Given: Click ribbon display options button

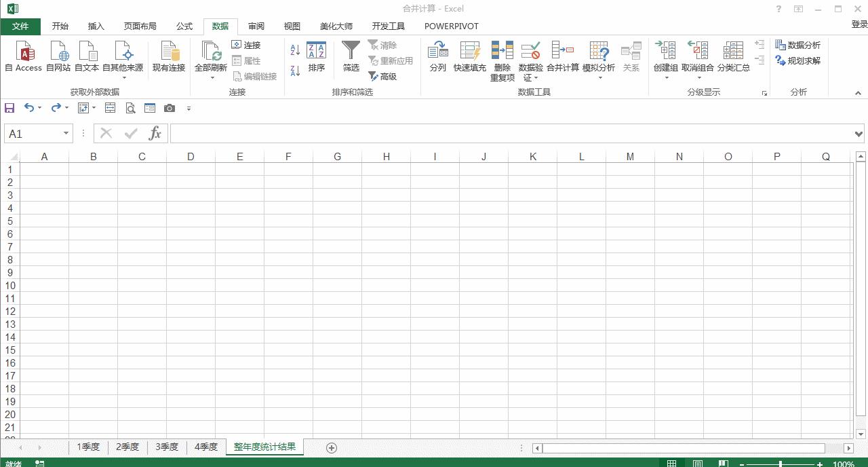Looking at the screenshot, I should click(799, 9).
